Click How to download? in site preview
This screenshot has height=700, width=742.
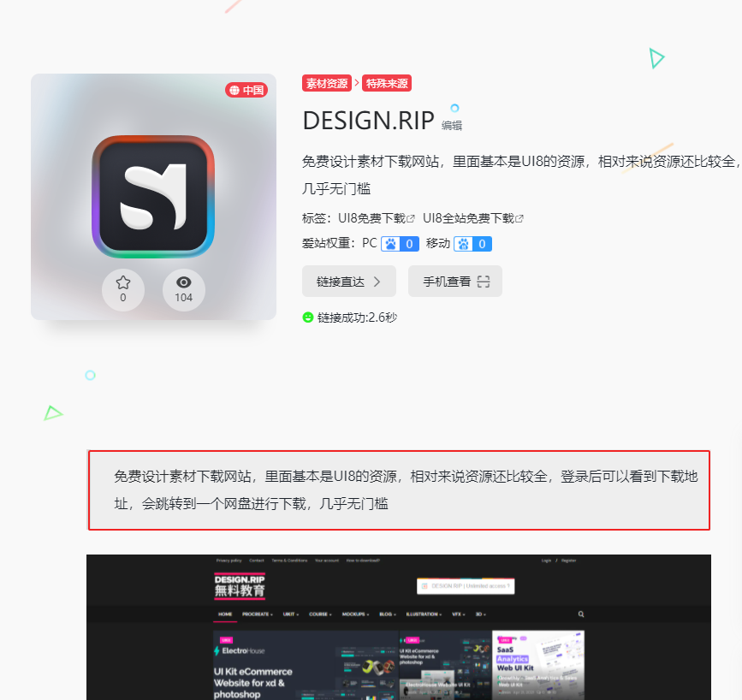coord(363,561)
